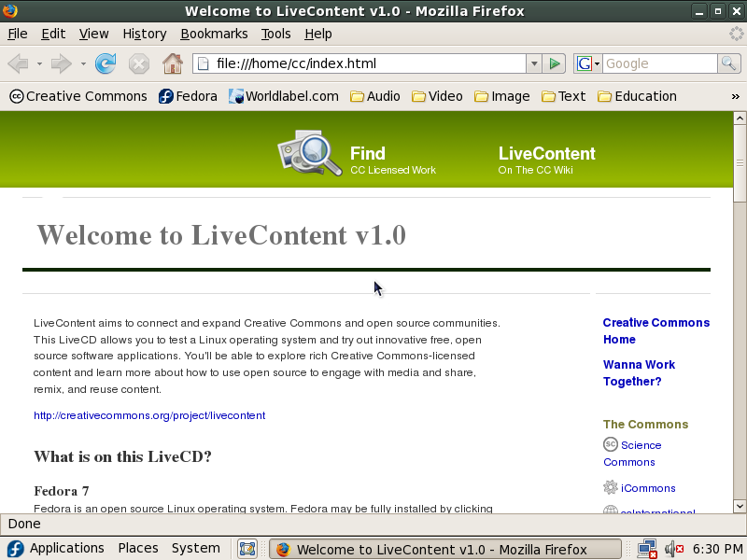Go to the Home page icon
The width and height of the screenshot is (747, 560).
[173, 63]
